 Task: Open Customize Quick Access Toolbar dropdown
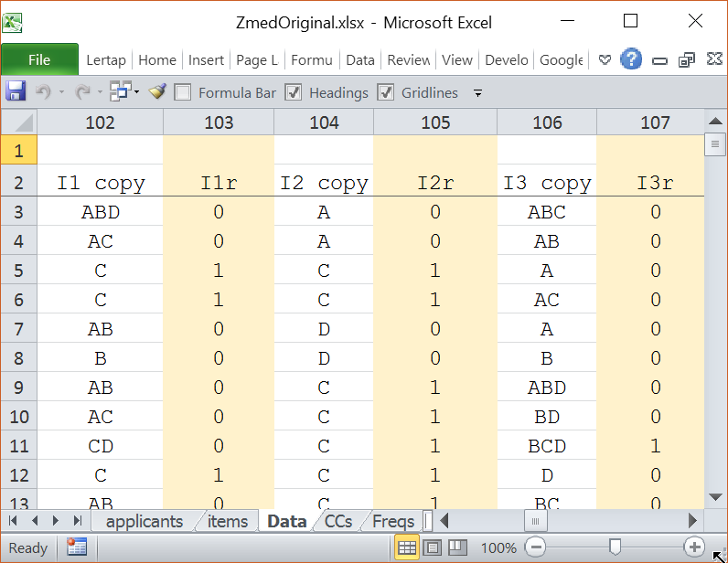477,93
